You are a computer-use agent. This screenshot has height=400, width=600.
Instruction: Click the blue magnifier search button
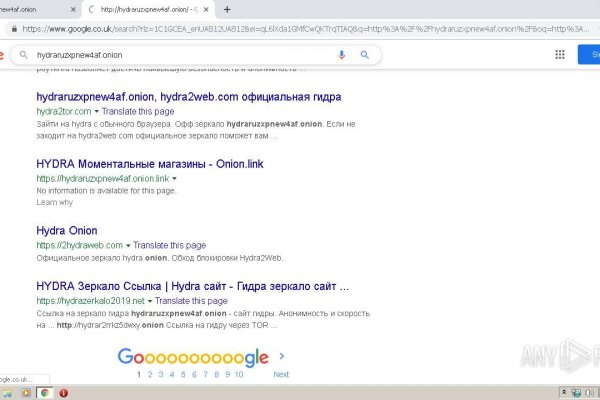pos(365,55)
